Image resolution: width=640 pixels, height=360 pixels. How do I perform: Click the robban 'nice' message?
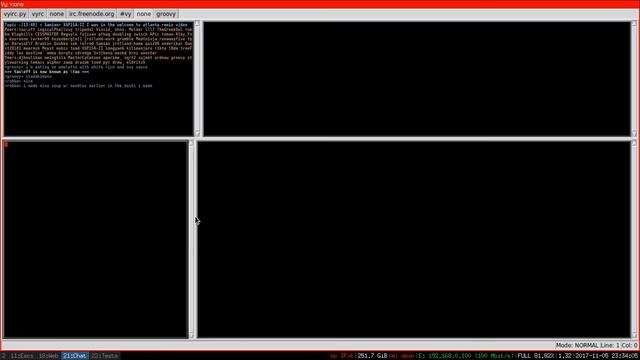tap(19, 81)
